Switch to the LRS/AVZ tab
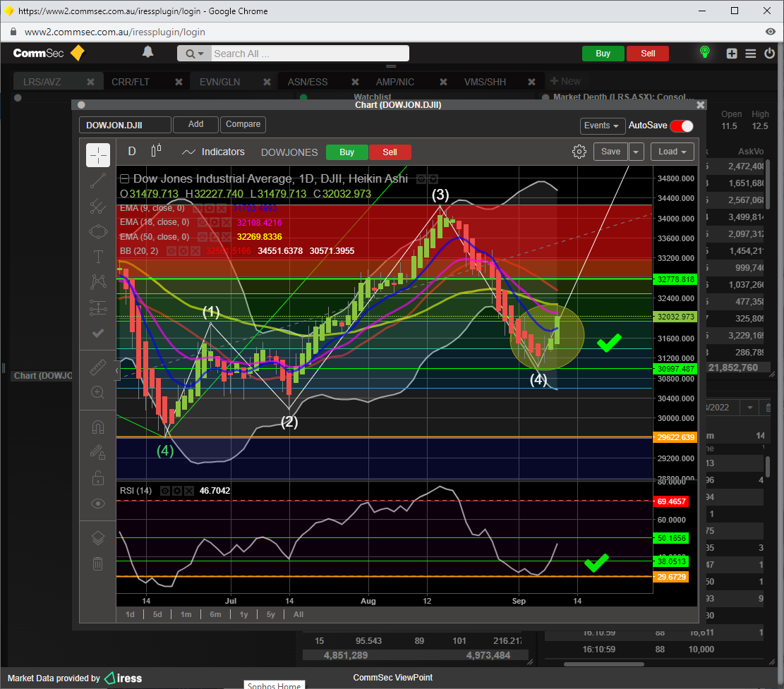This screenshot has height=689, width=784. pyautogui.click(x=42, y=82)
